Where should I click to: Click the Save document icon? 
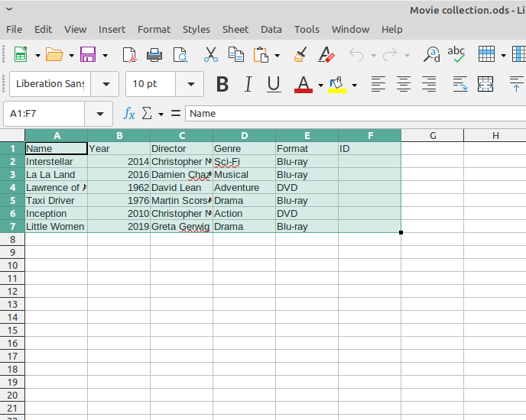[87, 55]
